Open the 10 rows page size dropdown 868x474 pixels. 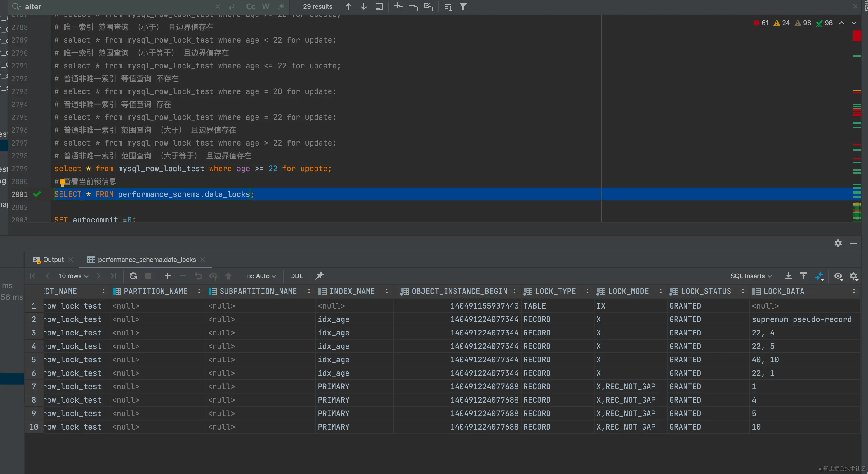(x=74, y=276)
